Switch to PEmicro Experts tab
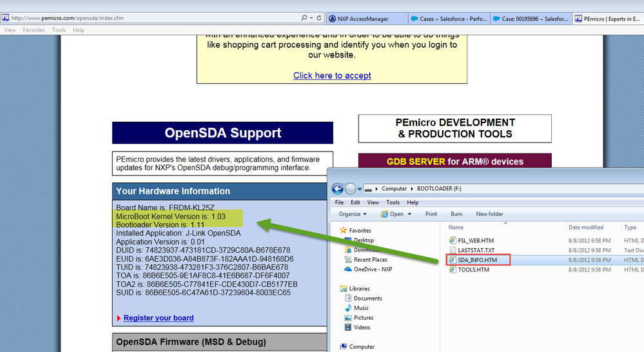Viewport: 644px width, 352px height. [x=608, y=19]
